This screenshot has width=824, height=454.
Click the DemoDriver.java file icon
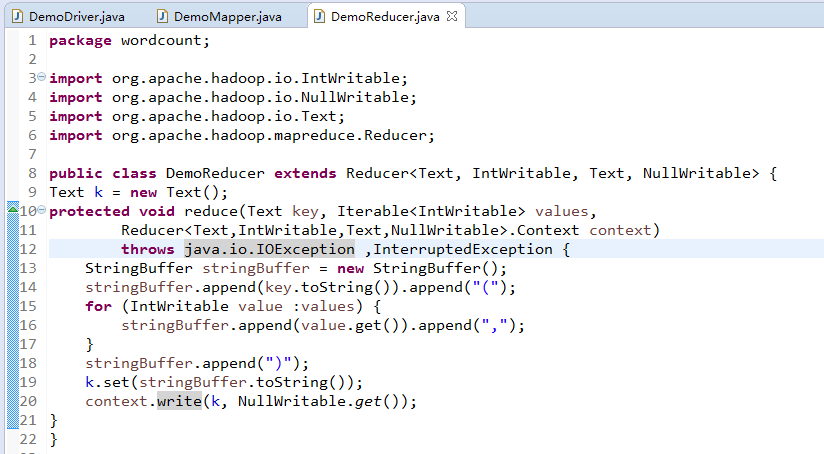pos(18,16)
